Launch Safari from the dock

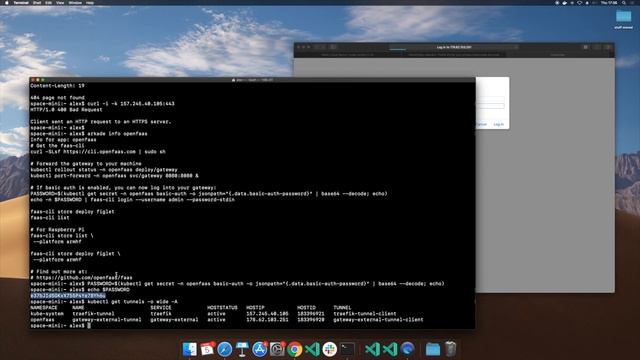(x=224, y=349)
